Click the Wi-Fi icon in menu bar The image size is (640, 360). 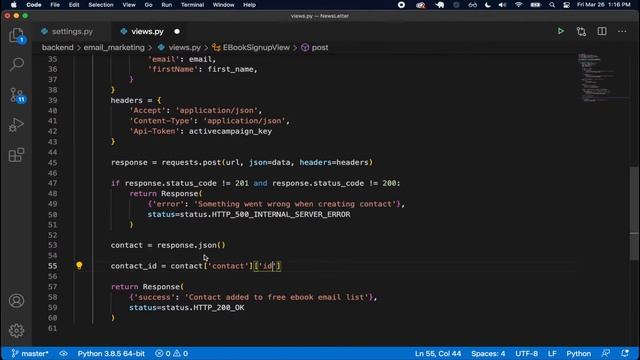pyautogui.click(x=518, y=5)
